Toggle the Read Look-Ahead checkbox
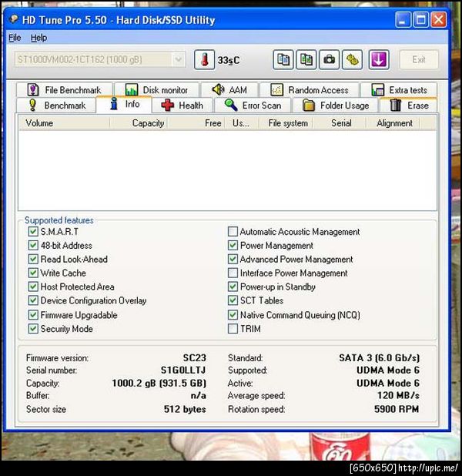462x476 pixels. [33, 259]
